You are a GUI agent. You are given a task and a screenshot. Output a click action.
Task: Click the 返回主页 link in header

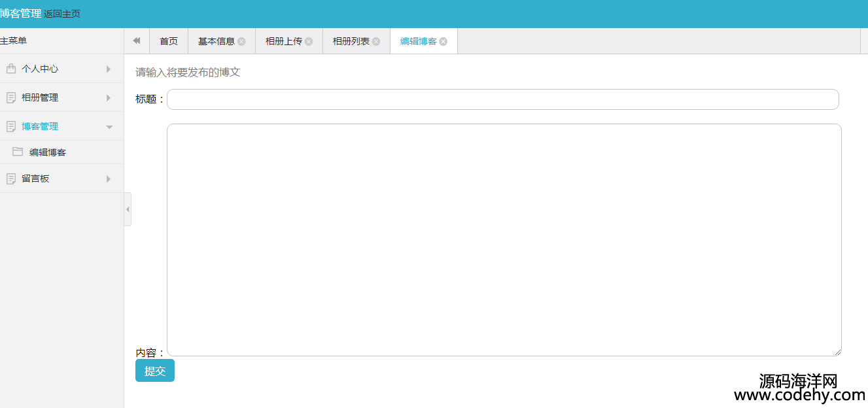62,14
